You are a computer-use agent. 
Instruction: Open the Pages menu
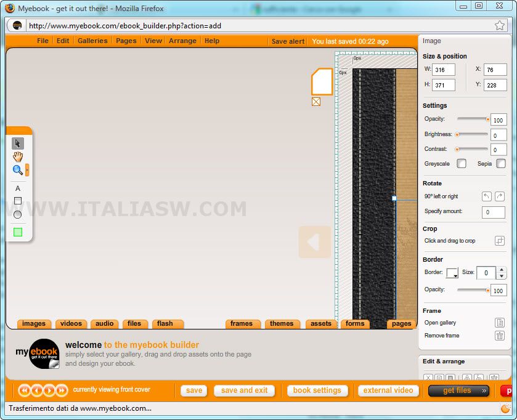(126, 41)
